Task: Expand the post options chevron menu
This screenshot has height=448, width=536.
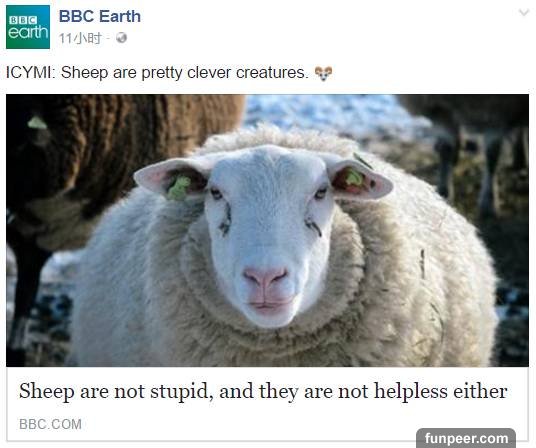Action: pos(523,13)
